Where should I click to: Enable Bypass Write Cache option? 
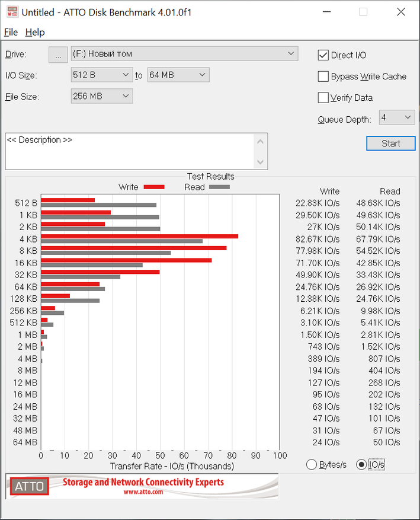pyautogui.click(x=323, y=76)
